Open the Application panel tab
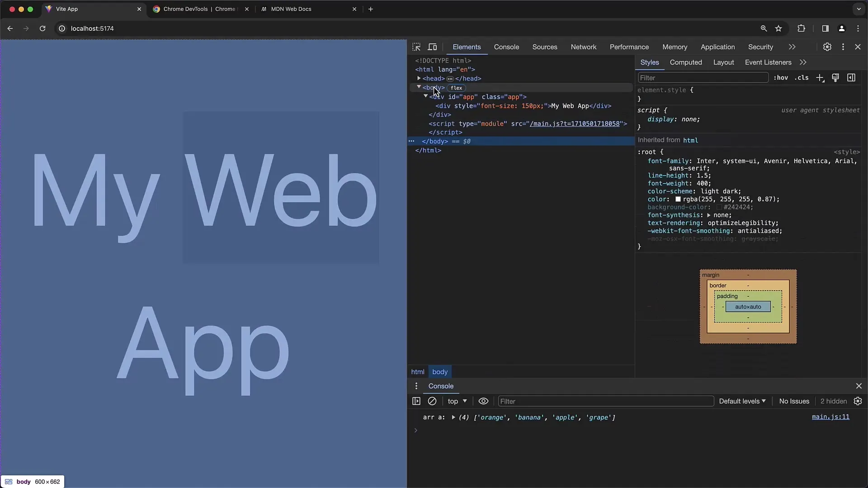868x488 pixels. pos(718,47)
